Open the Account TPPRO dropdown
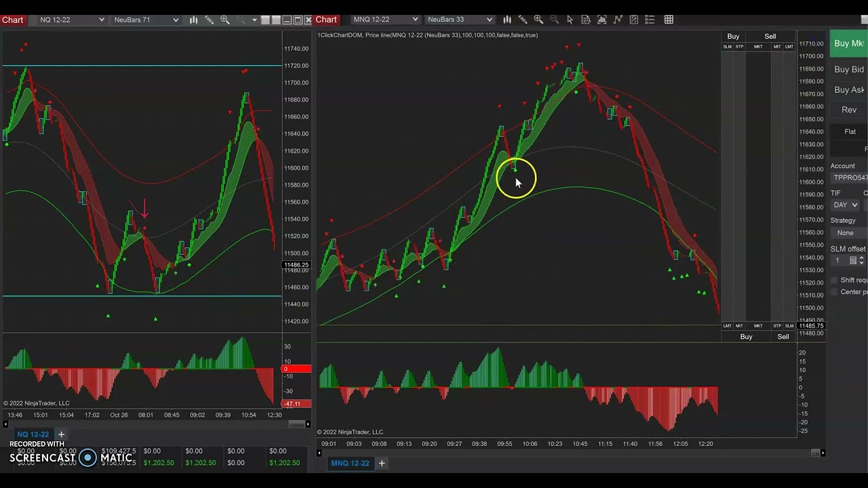Viewport: 868px width, 488px height. click(x=850, y=178)
